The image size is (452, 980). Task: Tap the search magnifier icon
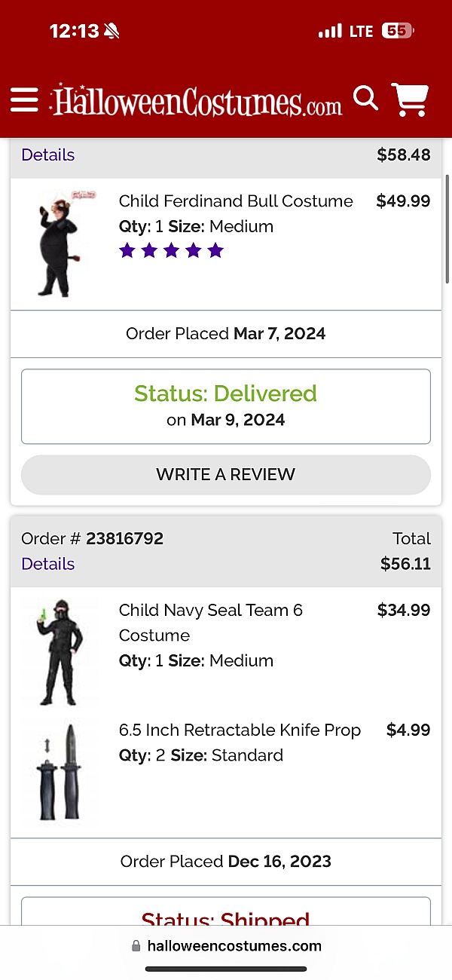point(365,98)
